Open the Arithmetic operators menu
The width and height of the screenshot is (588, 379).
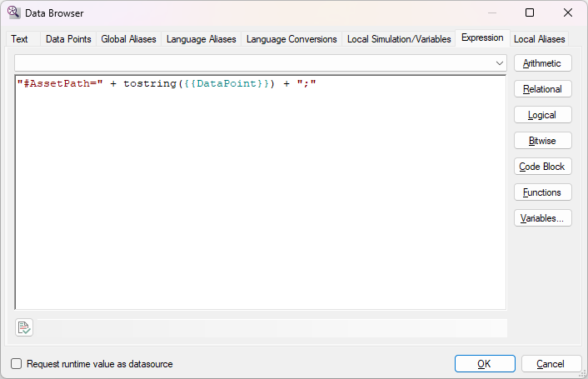click(542, 63)
